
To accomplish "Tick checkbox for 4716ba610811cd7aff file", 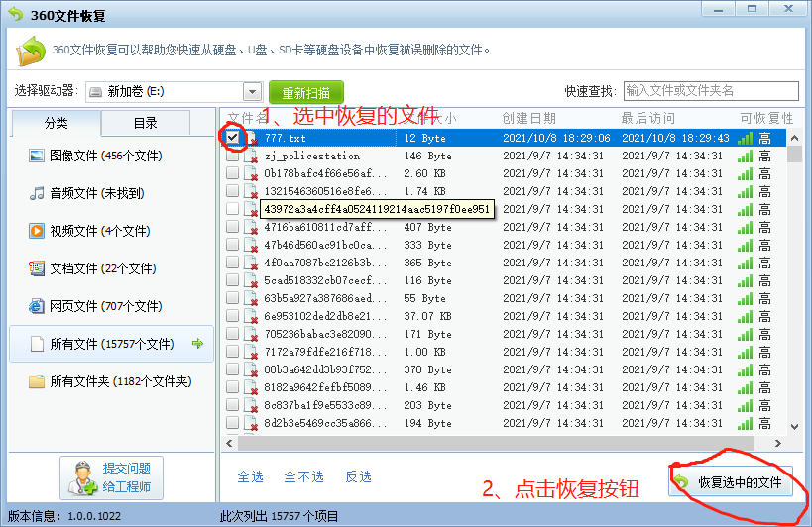I will 233,227.
